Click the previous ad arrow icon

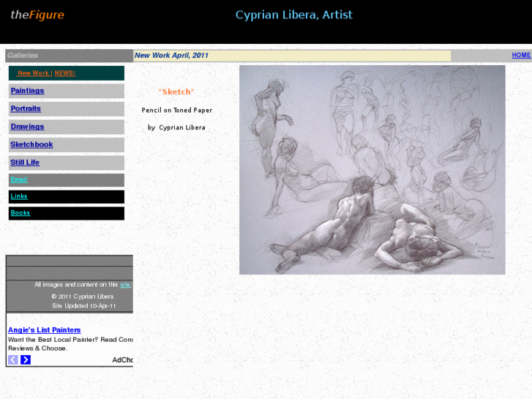13,359
